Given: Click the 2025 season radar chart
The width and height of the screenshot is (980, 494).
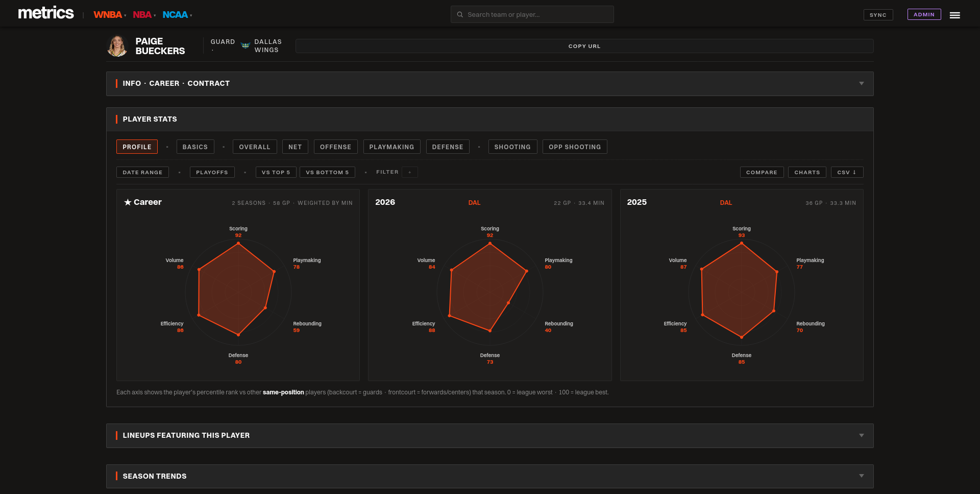Looking at the screenshot, I should pyautogui.click(x=741, y=292).
